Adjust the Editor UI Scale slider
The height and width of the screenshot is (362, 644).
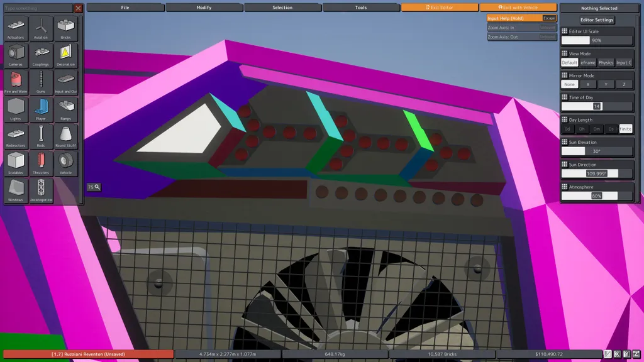coord(597,40)
